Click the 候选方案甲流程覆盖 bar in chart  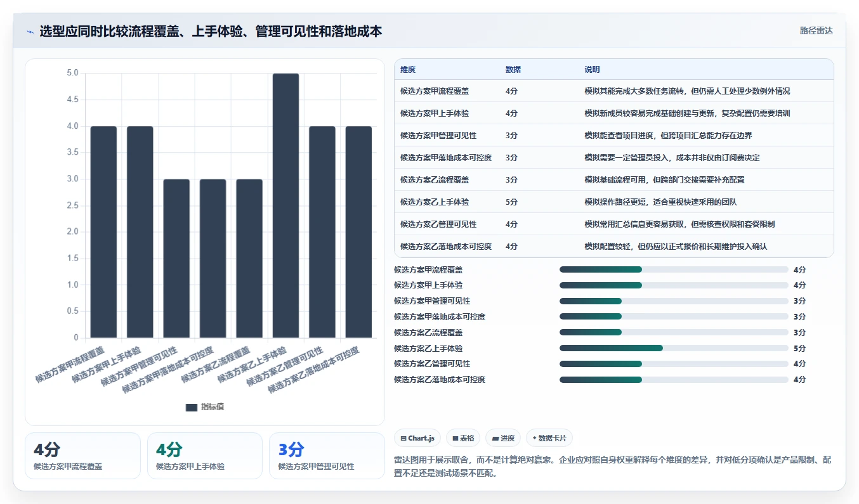coord(103,232)
